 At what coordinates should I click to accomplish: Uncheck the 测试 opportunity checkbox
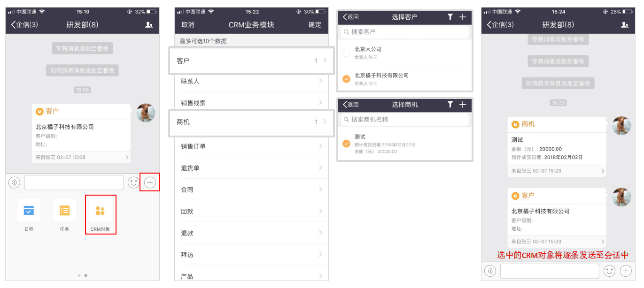pyautogui.click(x=346, y=144)
